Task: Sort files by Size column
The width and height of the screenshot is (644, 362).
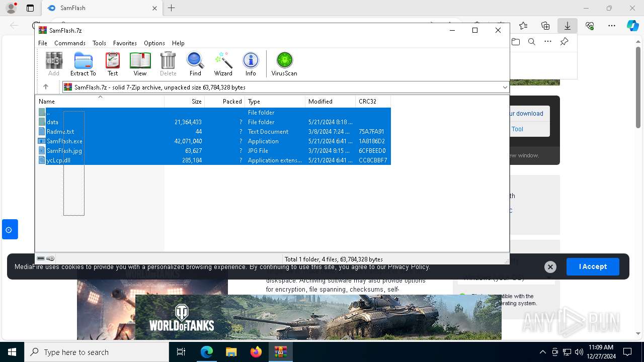Action: pyautogui.click(x=185, y=102)
